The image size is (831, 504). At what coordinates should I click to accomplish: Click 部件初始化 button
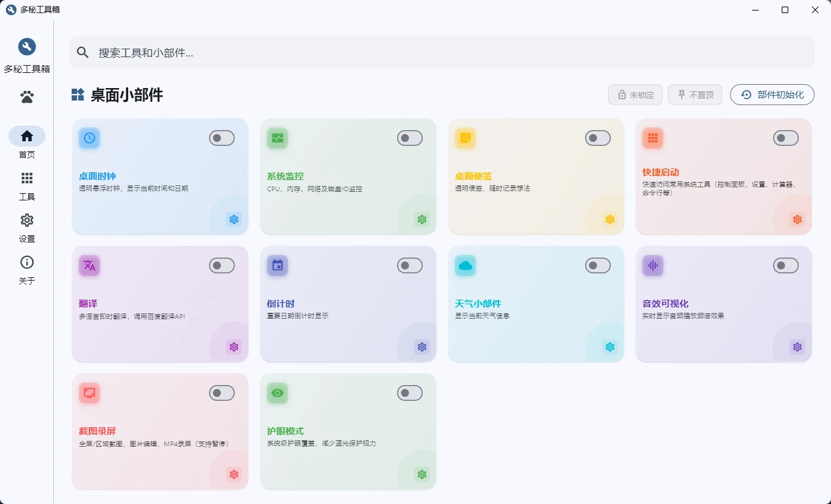point(772,95)
